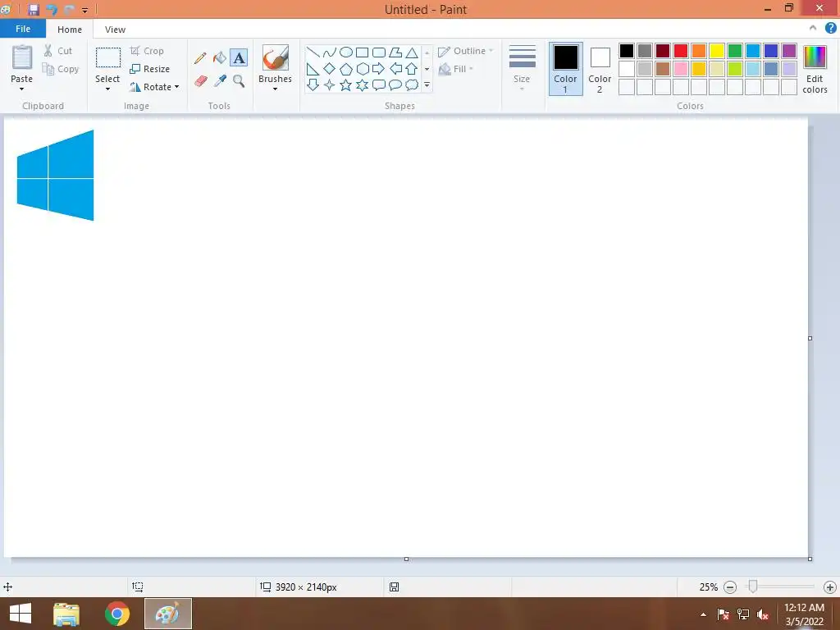Viewport: 840px width, 630px height.
Task: Choose the Right triangle shape
Action: (x=313, y=69)
